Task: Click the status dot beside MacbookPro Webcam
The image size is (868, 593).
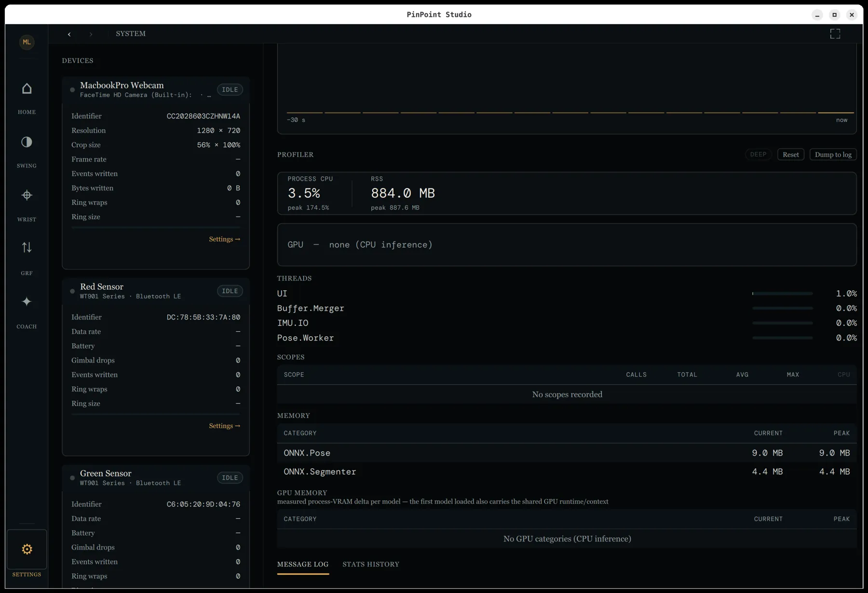Action: 72,90
